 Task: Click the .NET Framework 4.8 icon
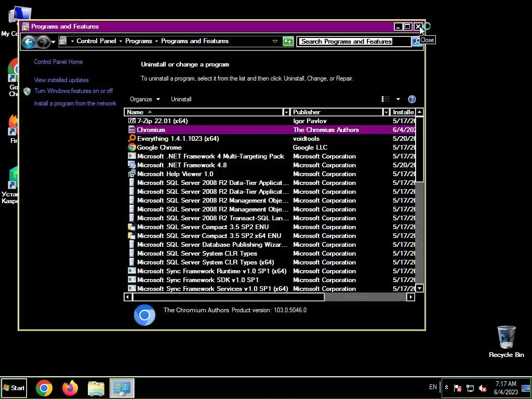click(131, 165)
